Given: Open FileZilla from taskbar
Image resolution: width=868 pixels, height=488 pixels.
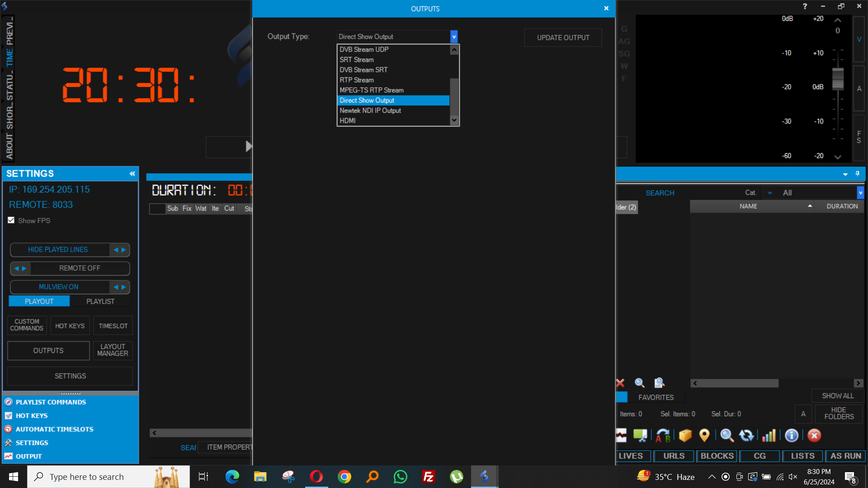Looking at the screenshot, I should [x=428, y=477].
